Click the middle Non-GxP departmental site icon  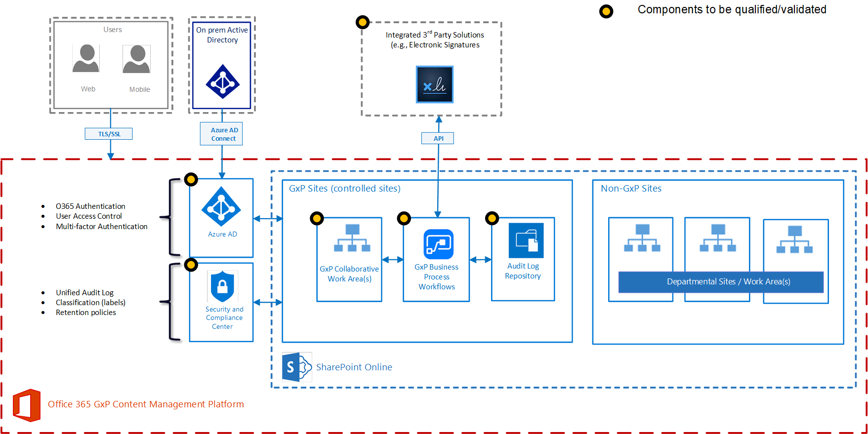tap(718, 238)
